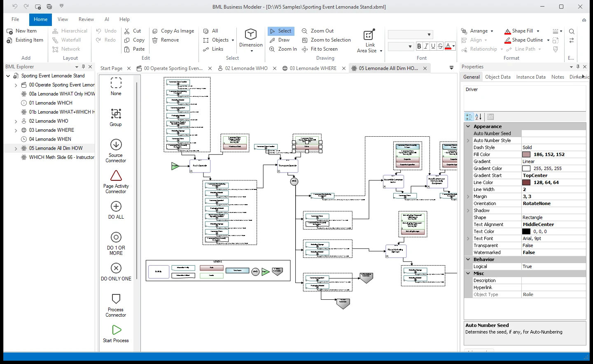This screenshot has height=364, width=593.
Task: Expand the 03 Lemonade WHERE tree node
Action: [16, 130]
